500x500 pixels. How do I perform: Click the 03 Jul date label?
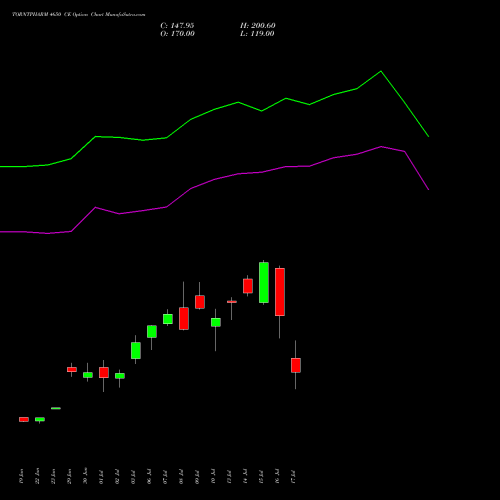coord(134,477)
